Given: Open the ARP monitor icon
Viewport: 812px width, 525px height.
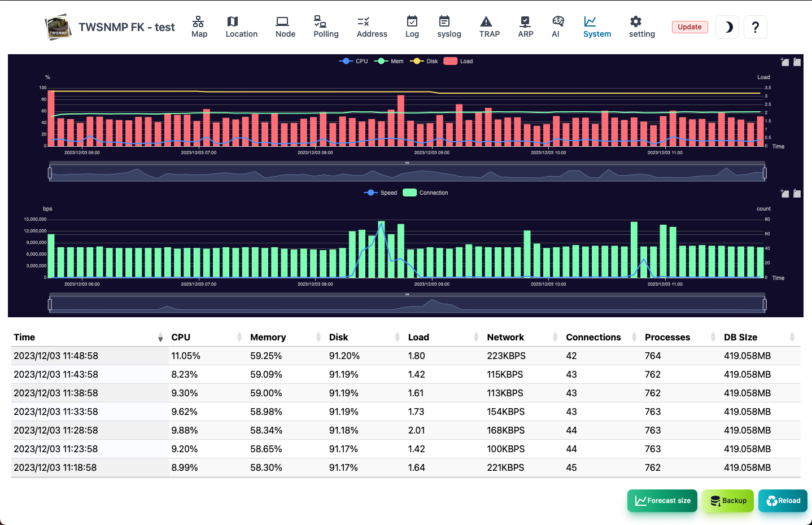Looking at the screenshot, I should [525, 21].
